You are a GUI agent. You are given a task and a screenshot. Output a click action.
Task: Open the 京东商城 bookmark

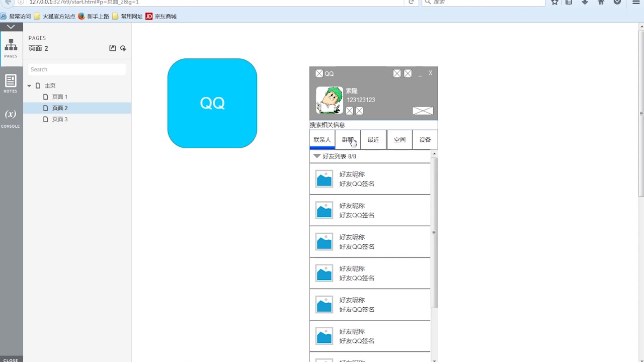[x=161, y=16]
